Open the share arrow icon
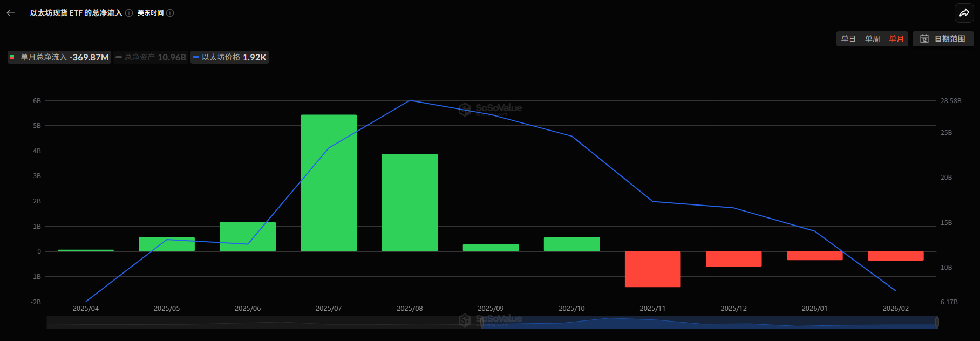 coord(964,13)
